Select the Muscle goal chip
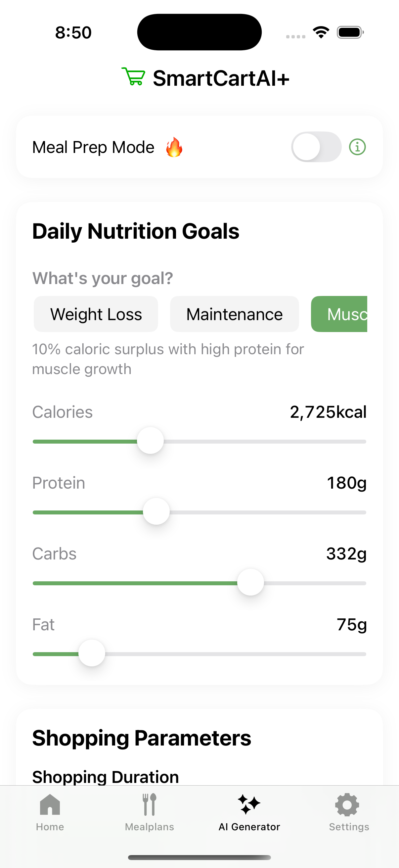The image size is (399, 868). (x=339, y=314)
